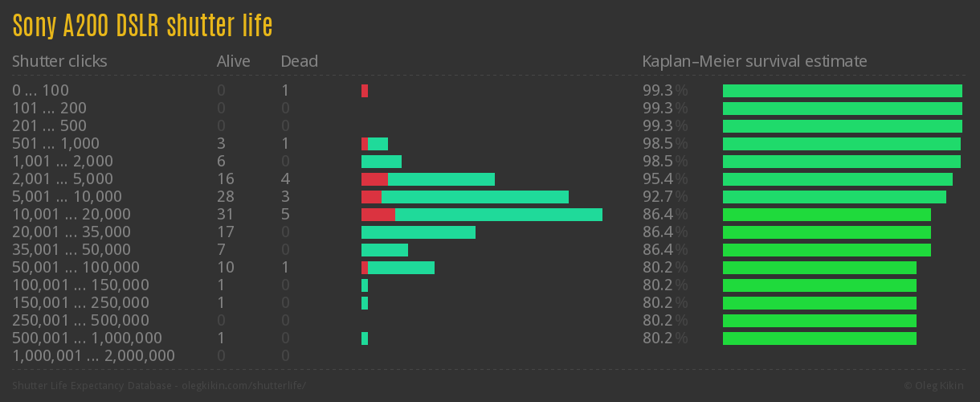
Task: Select the Alive column header
Action: (233, 61)
